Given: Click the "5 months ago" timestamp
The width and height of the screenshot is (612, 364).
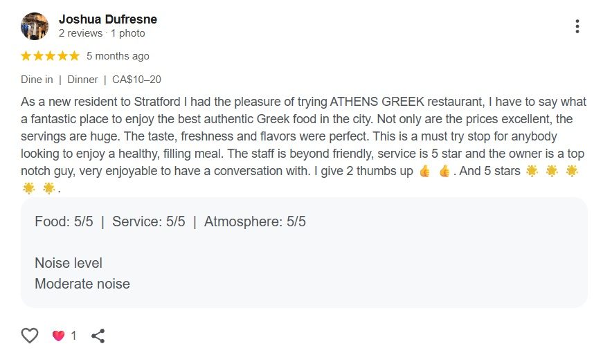Looking at the screenshot, I should coord(118,56).
